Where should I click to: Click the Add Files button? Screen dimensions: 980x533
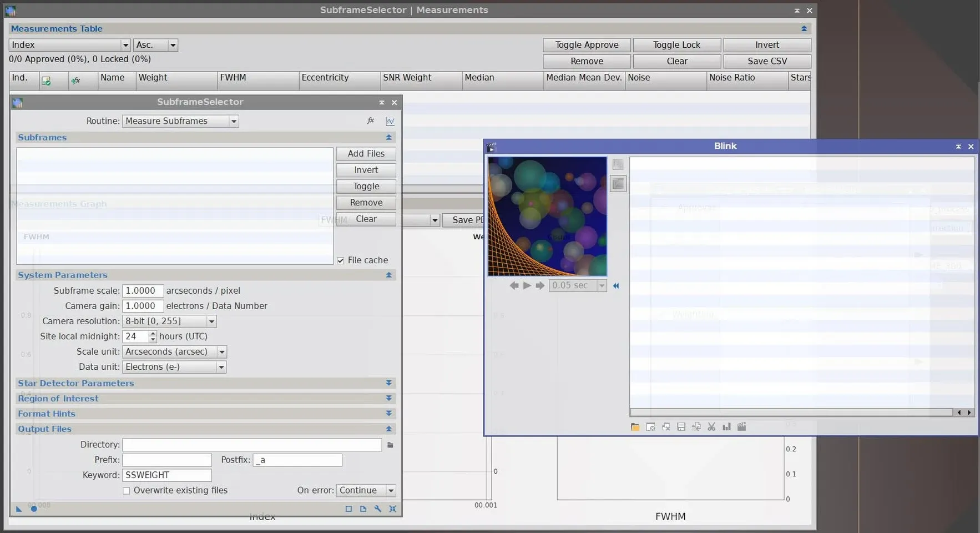pos(366,154)
